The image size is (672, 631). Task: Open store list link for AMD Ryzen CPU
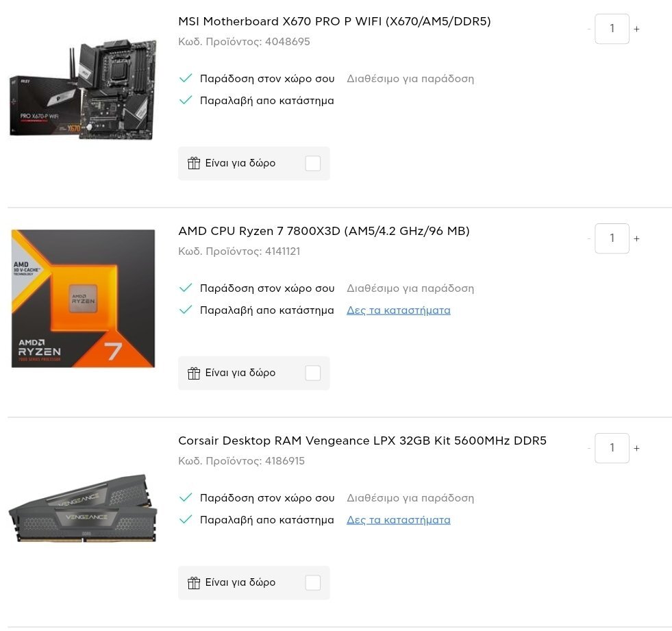pos(399,310)
